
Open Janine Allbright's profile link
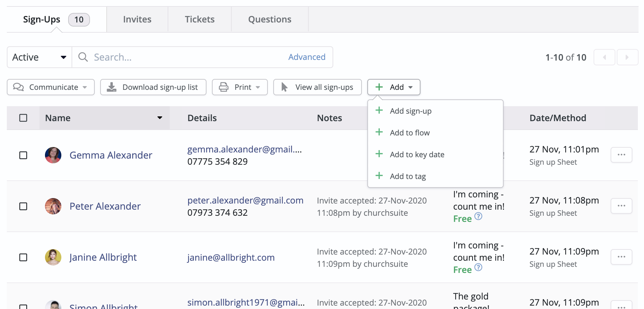coord(103,257)
